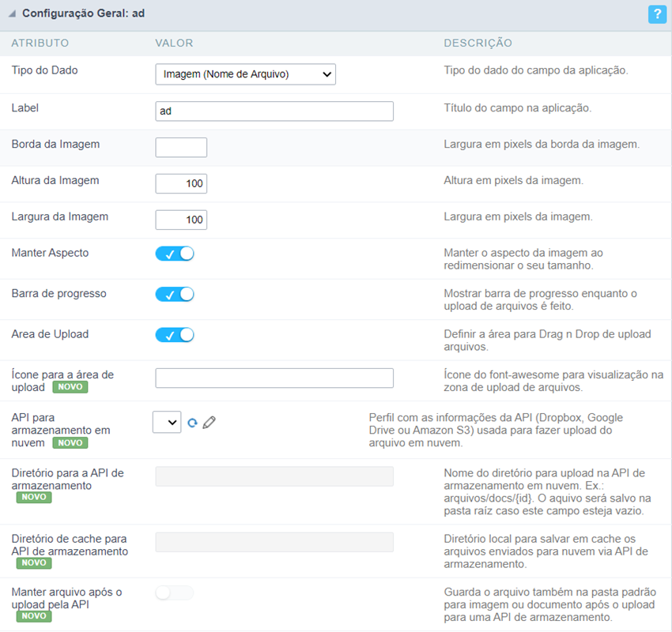Open the Tipo do Dado dropdown

click(245, 74)
